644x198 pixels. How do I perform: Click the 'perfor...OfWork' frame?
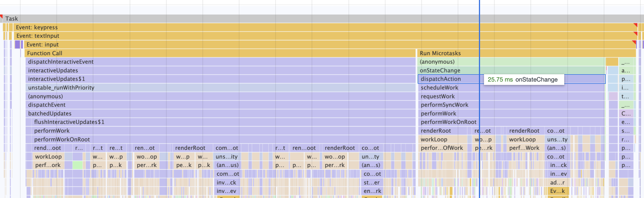click(x=443, y=148)
